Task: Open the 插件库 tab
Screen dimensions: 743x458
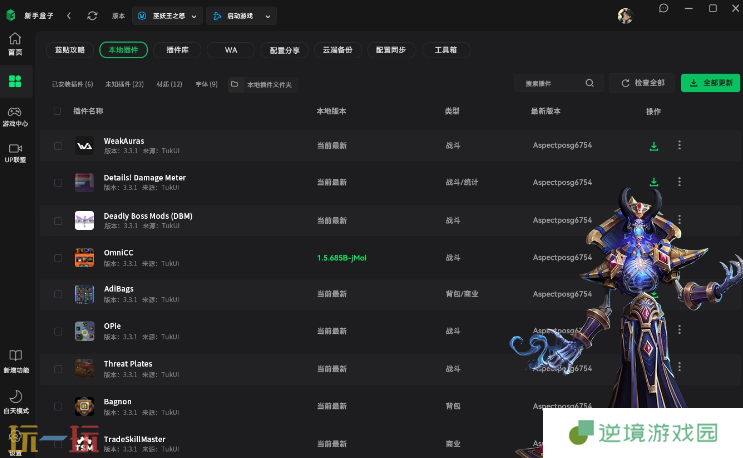Action: point(177,50)
